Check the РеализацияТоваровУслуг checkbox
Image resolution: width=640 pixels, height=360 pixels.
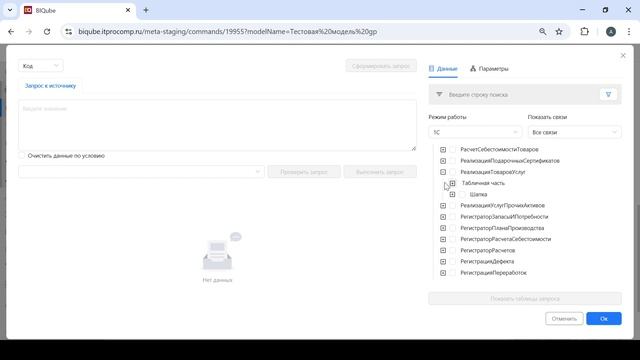tap(453, 172)
